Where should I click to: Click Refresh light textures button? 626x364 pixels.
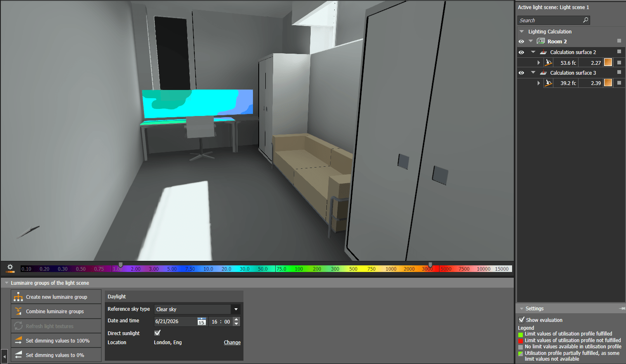[56, 326]
